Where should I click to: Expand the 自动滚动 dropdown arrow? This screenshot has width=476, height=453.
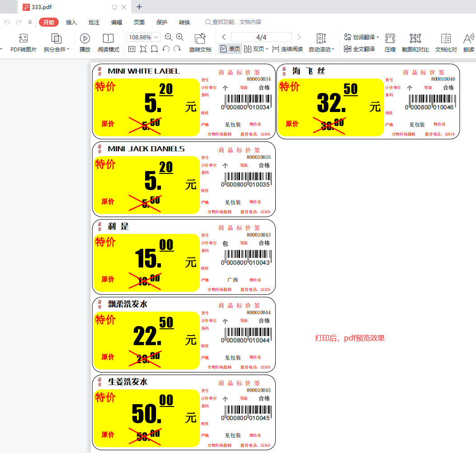pyautogui.click(x=333, y=49)
